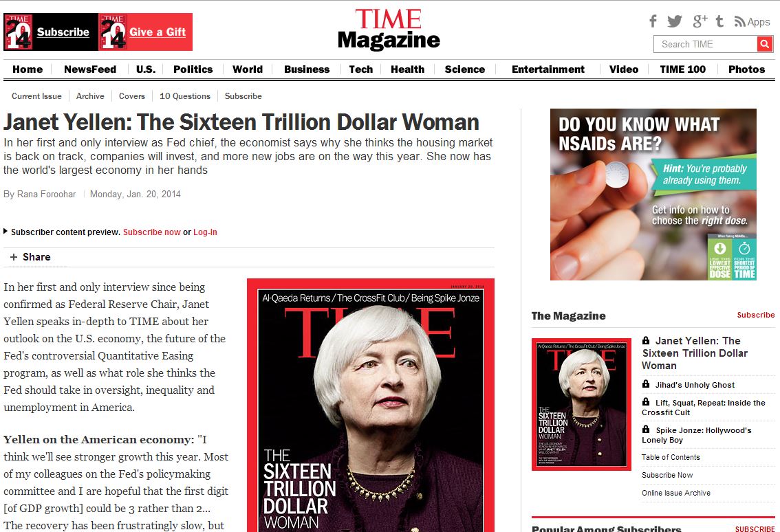780x532 pixels.
Task: Open TIME's Twitter bird icon
Action: click(675, 21)
